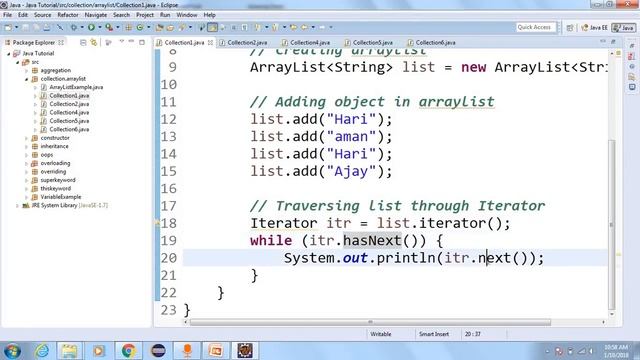Screen dimensions: 640x360
Task: Click the editor vertical scrollbar thumb
Action: (611, 224)
